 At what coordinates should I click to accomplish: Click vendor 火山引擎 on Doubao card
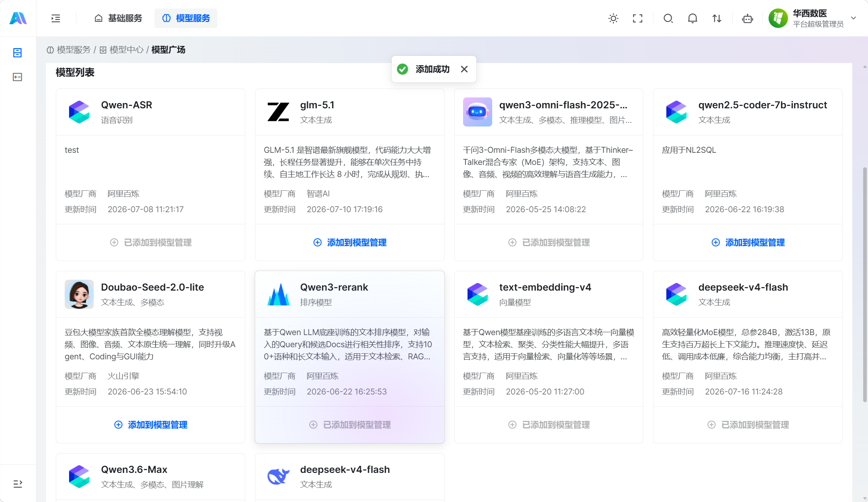click(x=123, y=376)
